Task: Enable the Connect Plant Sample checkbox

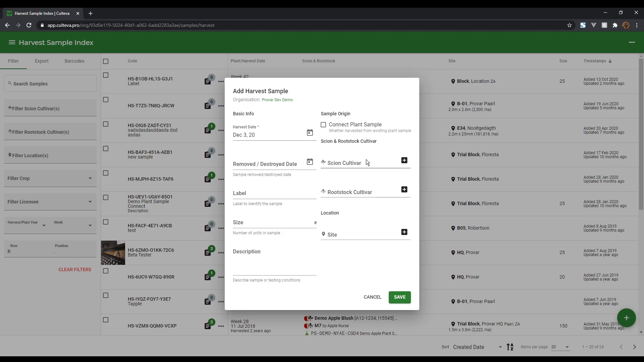Action: tap(324, 125)
